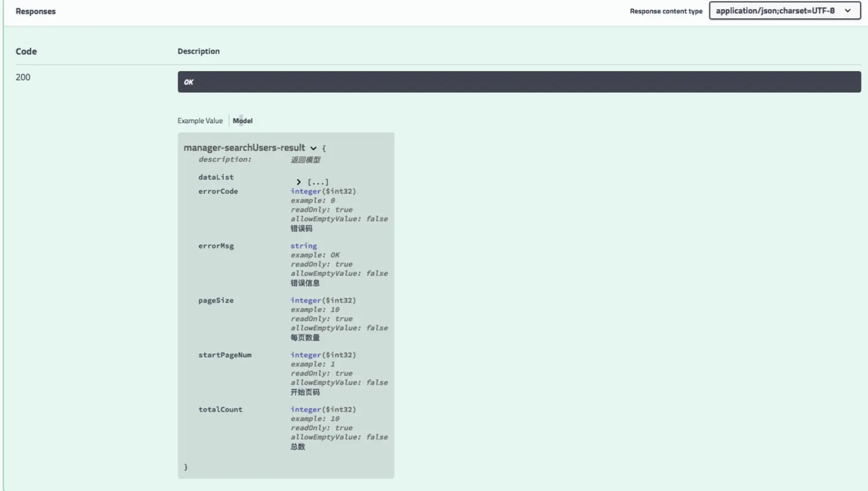The height and width of the screenshot is (491, 868).
Task: Click the startPageNum property name
Action: pyautogui.click(x=225, y=355)
